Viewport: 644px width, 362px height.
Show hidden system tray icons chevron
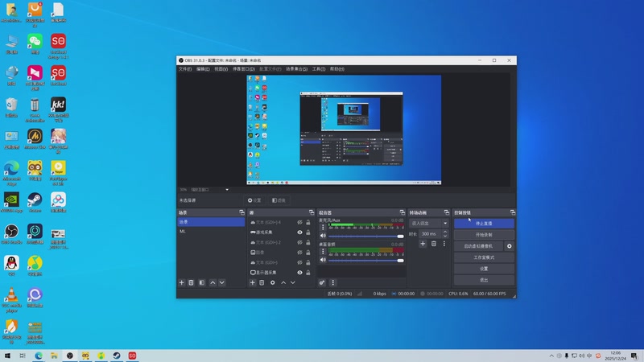(551, 356)
